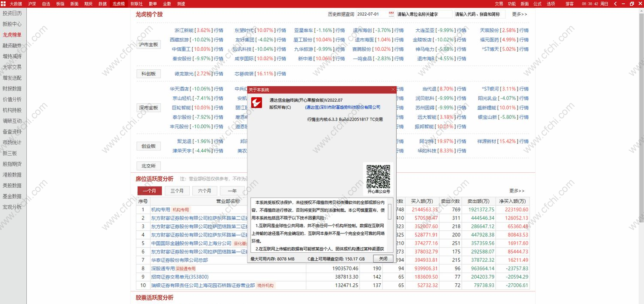Image resolution: width=644 pixels, height=304 pixels.
Task: Click the 沪市主板 category button
Action: coord(148,44)
